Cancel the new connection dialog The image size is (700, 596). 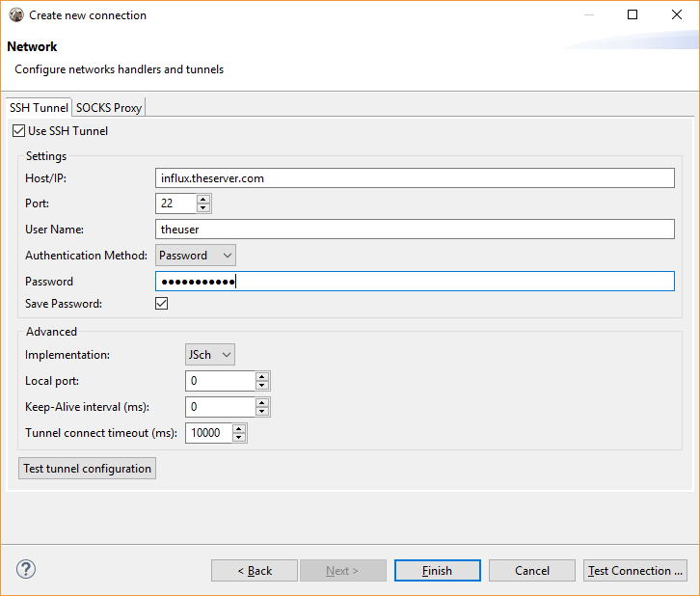point(531,571)
